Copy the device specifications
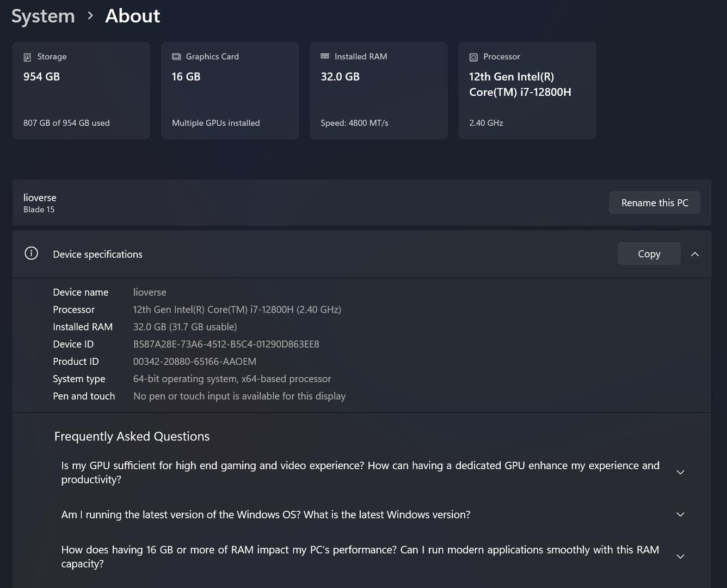The image size is (727, 588). (649, 254)
